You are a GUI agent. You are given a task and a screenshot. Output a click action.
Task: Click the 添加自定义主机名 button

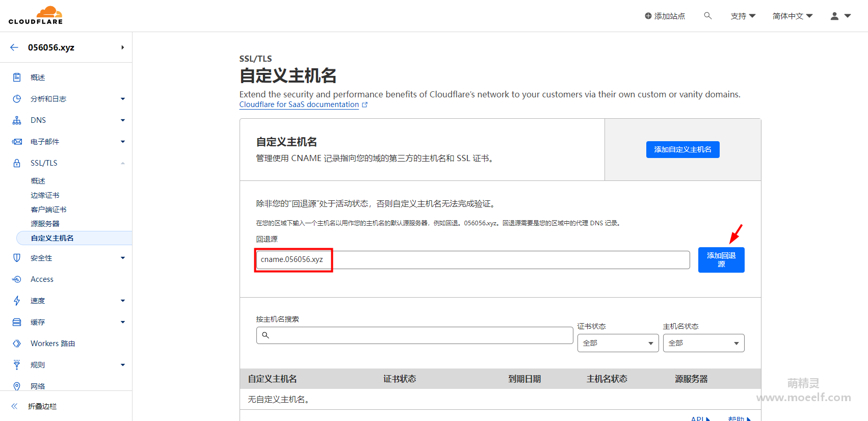[682, 149]
